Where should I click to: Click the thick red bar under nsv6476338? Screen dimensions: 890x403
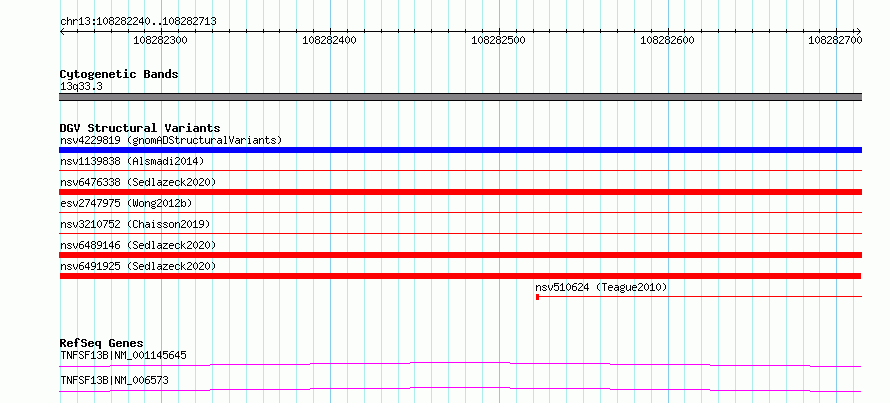460,192
